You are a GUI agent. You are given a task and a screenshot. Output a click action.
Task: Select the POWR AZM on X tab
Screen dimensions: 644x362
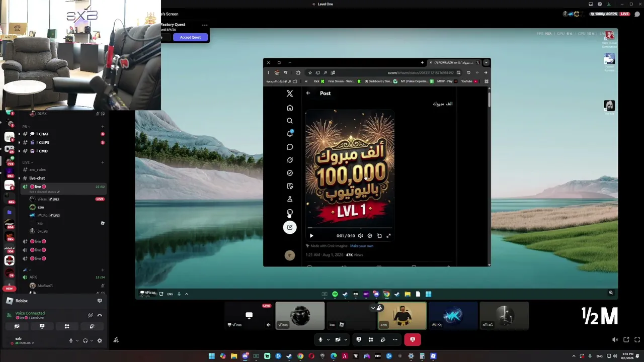[x=454, y=63]
